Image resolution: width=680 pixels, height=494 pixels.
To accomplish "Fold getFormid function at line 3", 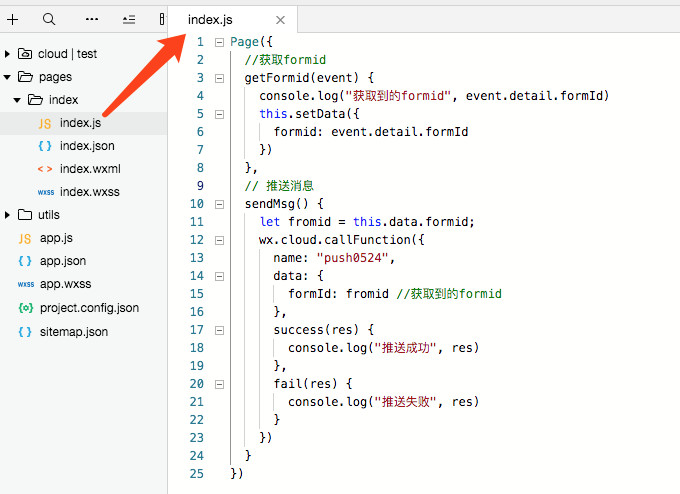I will pyautogui.click(x=220, y=78).
